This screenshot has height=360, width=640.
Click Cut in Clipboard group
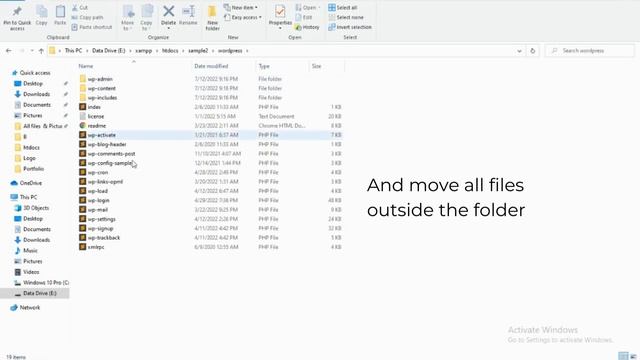pyautogui.click(x=80, y=7)
